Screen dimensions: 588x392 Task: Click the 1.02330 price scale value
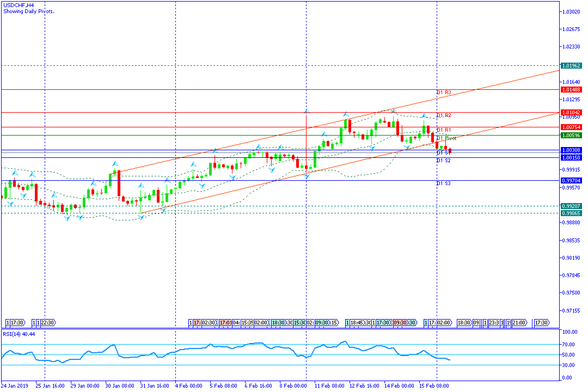572,47
